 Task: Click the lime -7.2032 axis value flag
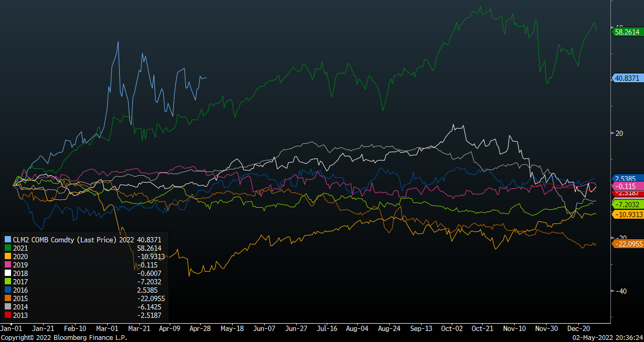pyautogui.click(x=627, y=204)
